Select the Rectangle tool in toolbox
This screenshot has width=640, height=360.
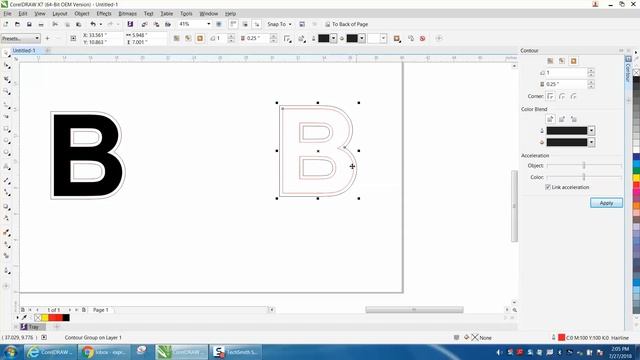(x=7, y=129)
